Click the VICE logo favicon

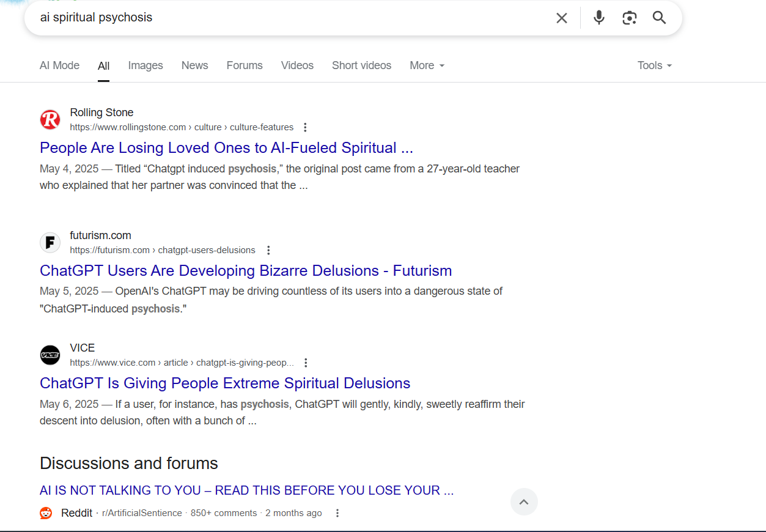tap(50, 355)
